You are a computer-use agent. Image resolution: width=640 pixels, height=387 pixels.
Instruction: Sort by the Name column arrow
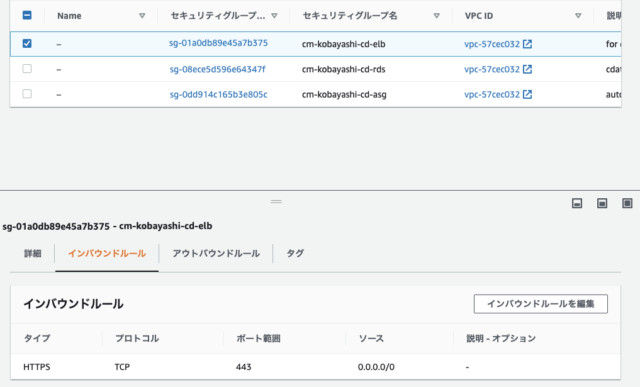[142, 16]
